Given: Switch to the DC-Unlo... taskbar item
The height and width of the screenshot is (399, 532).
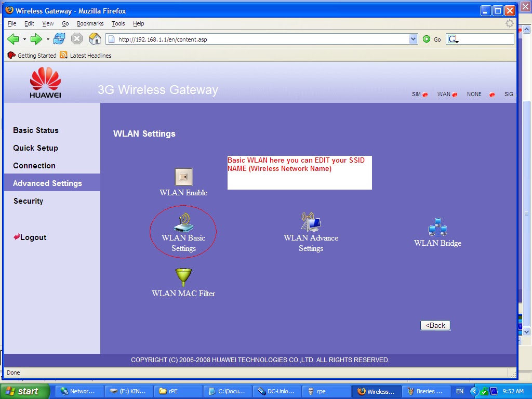Looking at the screenshot, I should click(x=276, y=391).
